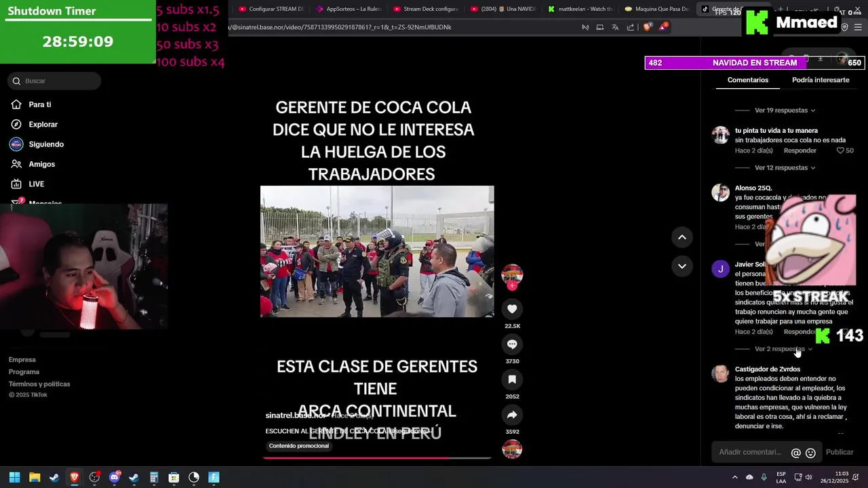
Task: Expand Ver 12 respuestas
Action: [x=785, y=168]
